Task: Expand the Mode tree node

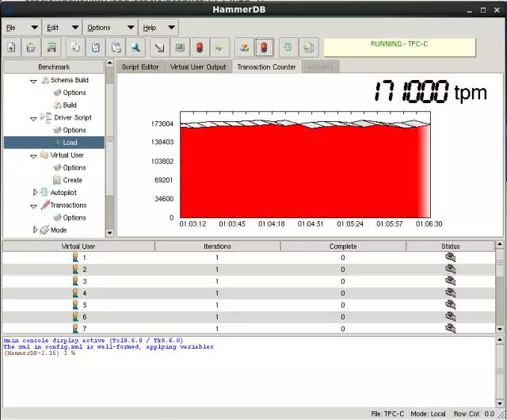Action: [x=35, y=230]
